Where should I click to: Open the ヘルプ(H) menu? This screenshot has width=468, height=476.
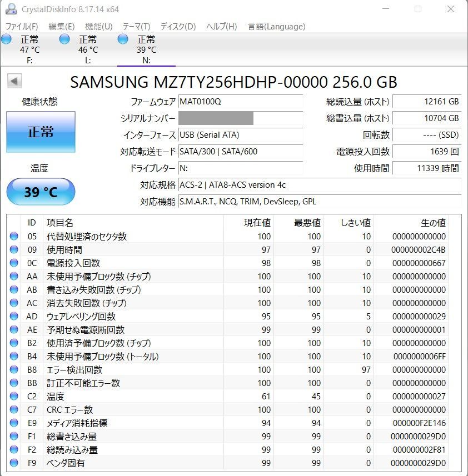[x=221, y=27]
